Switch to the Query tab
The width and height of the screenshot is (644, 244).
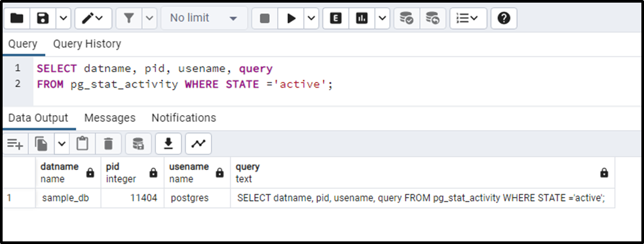[23, 44]
